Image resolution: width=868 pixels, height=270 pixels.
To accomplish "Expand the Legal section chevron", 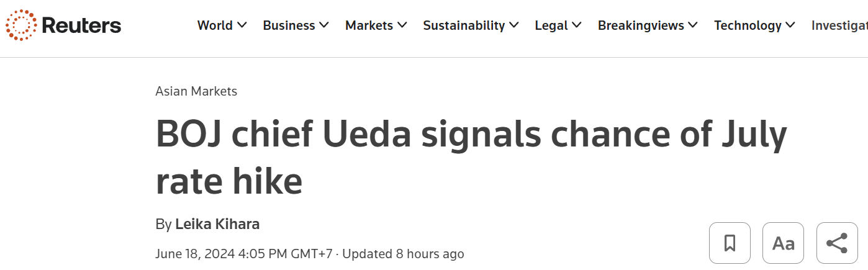I will click(x=577, y=25).
